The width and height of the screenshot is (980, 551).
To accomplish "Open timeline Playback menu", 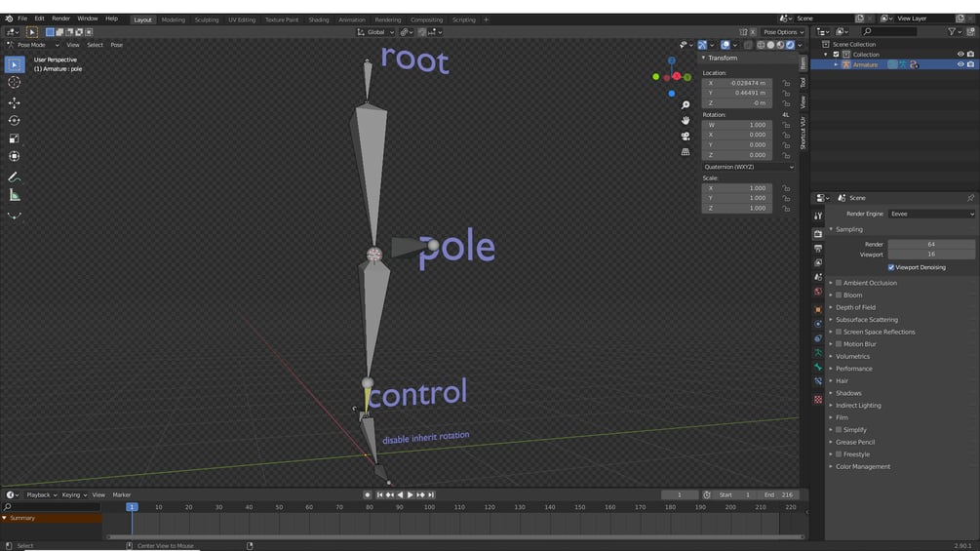I will (x=41, y=494).
